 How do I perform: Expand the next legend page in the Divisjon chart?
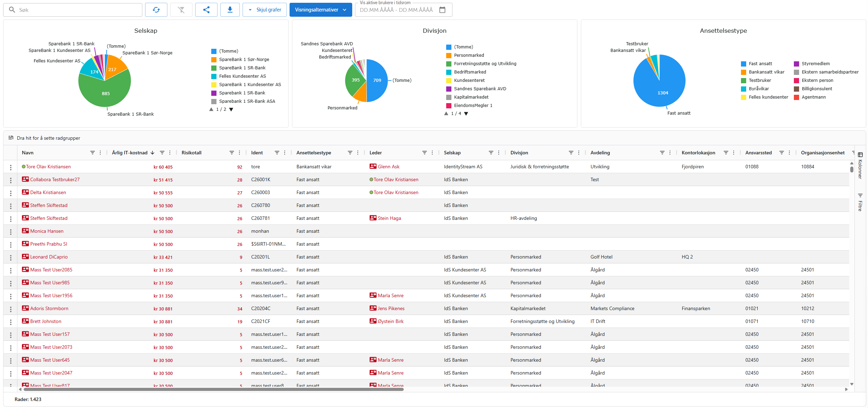point(466,113)
